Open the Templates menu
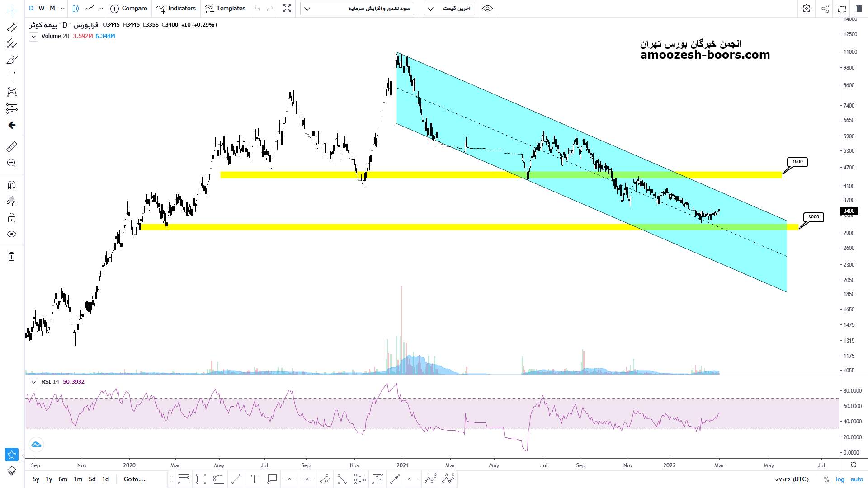868x488 pixels. click(225, 9)
